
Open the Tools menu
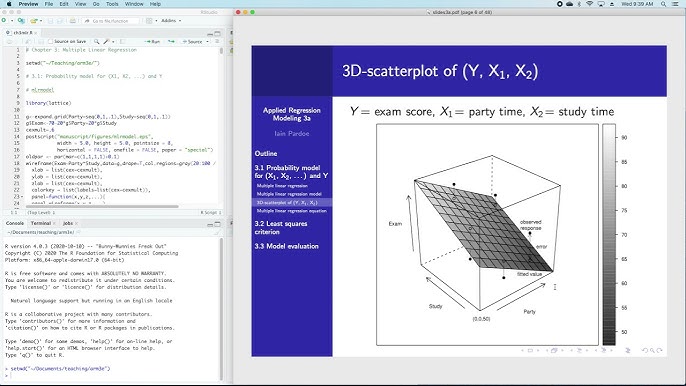coord(112,4)
